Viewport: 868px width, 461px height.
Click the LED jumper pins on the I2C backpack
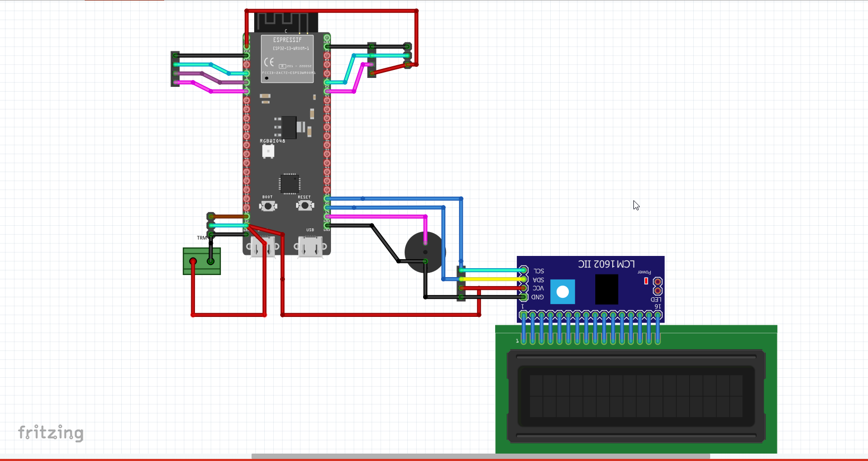coord(657,286)
